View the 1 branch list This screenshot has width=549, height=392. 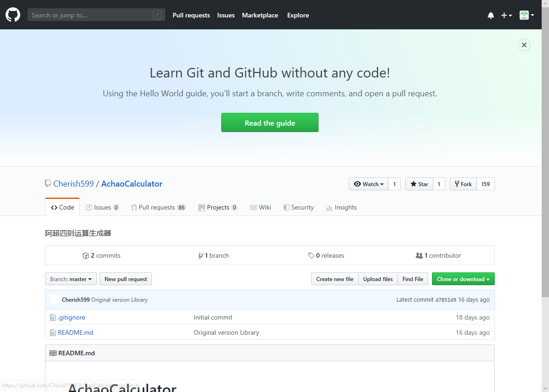coord(213,256)
